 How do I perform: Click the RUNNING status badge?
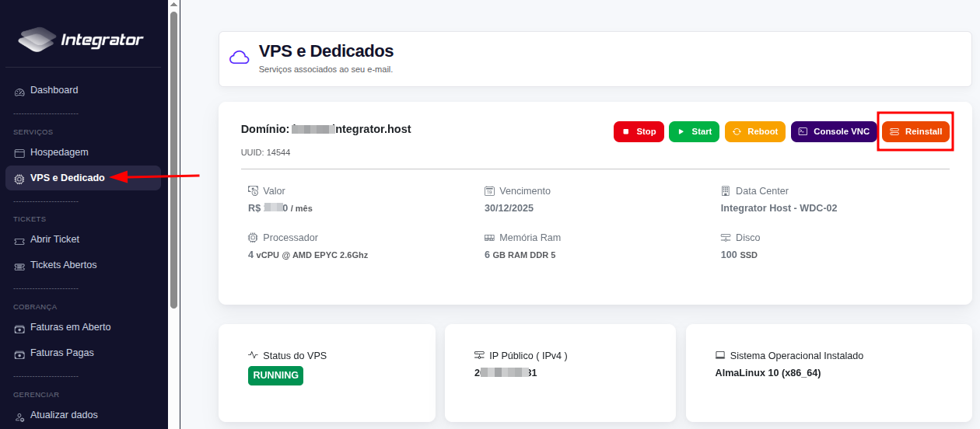point(275,375)
